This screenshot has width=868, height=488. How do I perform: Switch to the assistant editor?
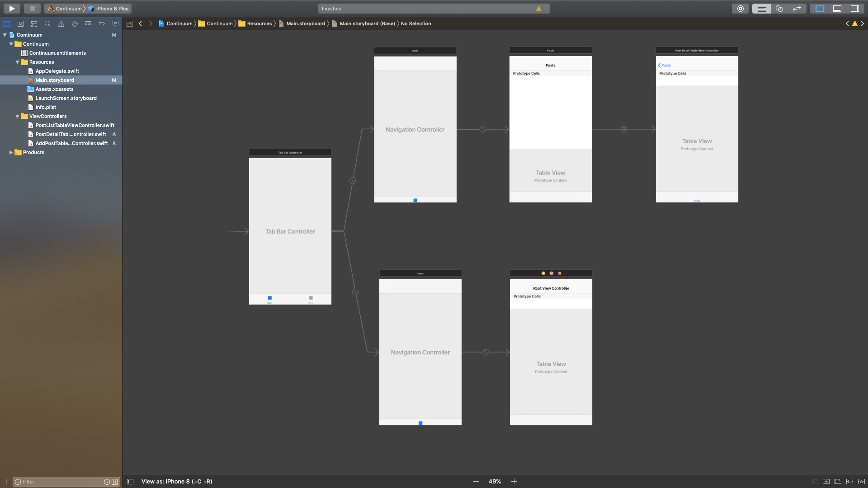pos(779,9)
